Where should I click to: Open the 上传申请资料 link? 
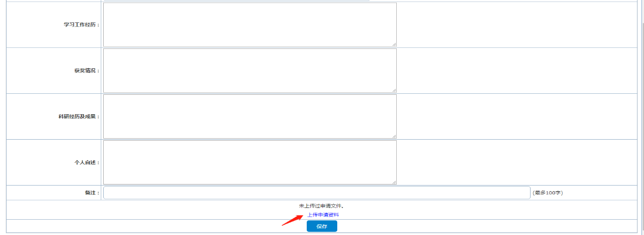click(x=323, y=215)
